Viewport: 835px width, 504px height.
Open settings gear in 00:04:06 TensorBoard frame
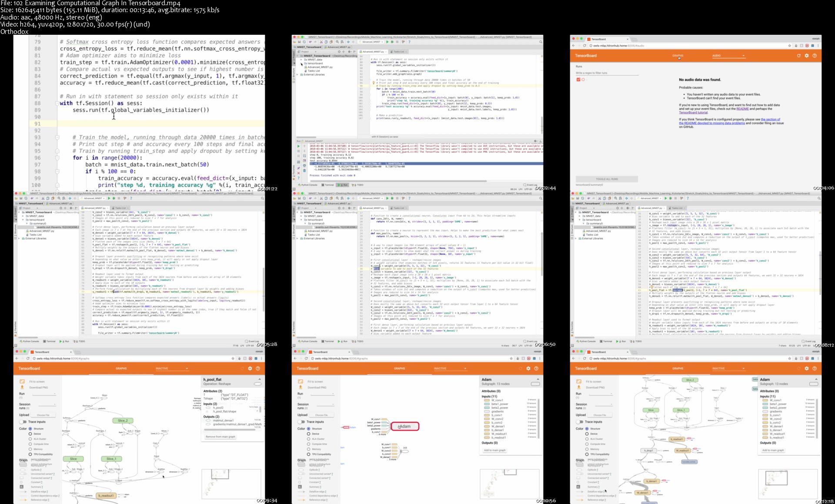tap(807, 56)
